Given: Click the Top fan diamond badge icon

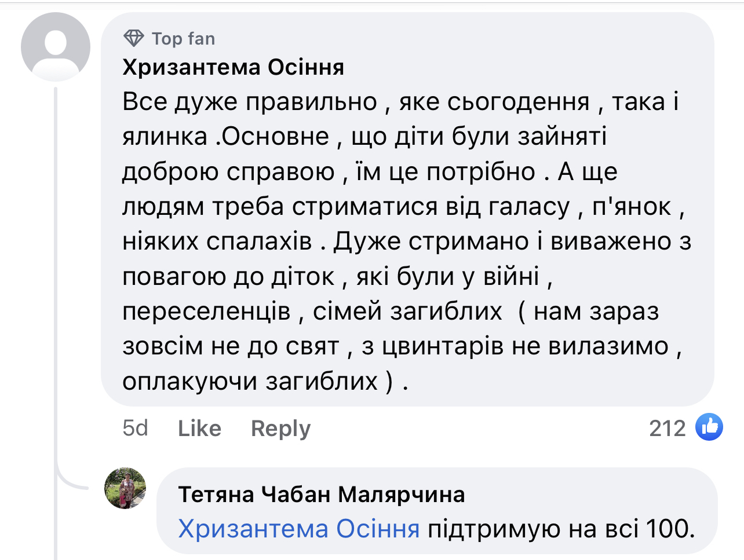Looking at the screenshot, I should point(134,39).
